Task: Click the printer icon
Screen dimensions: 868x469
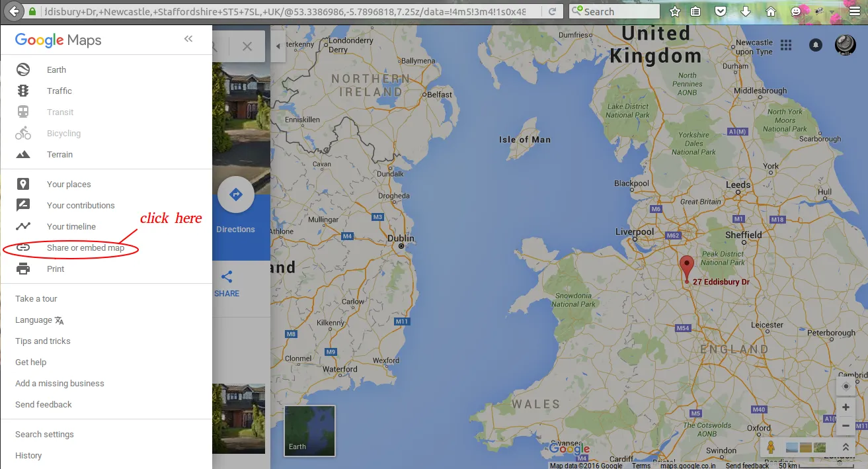Action: point(23,269)
